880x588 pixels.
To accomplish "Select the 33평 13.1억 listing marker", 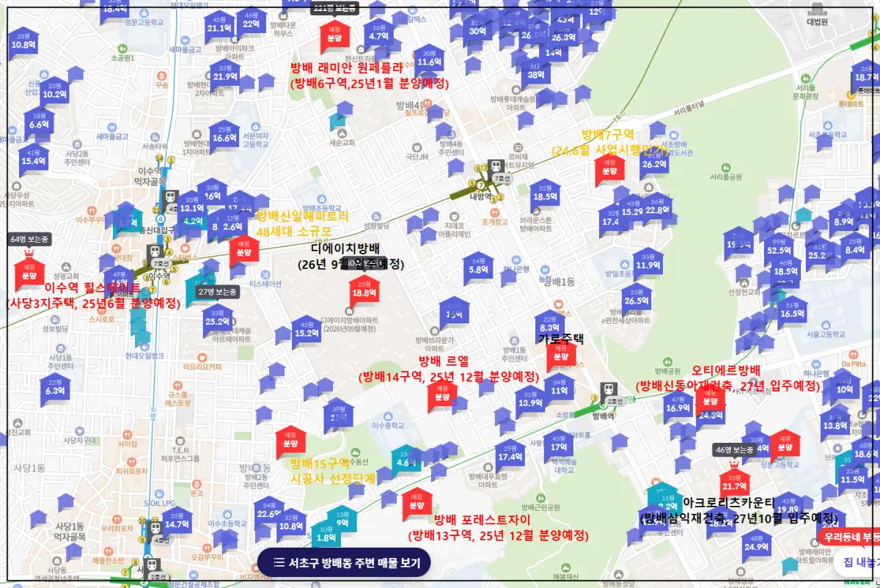I will tap(191, 207).
